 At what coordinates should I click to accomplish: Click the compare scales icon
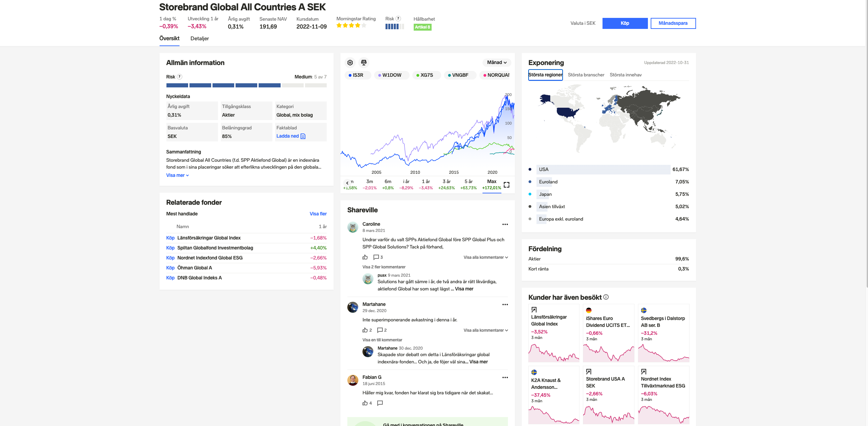[364, 63]
